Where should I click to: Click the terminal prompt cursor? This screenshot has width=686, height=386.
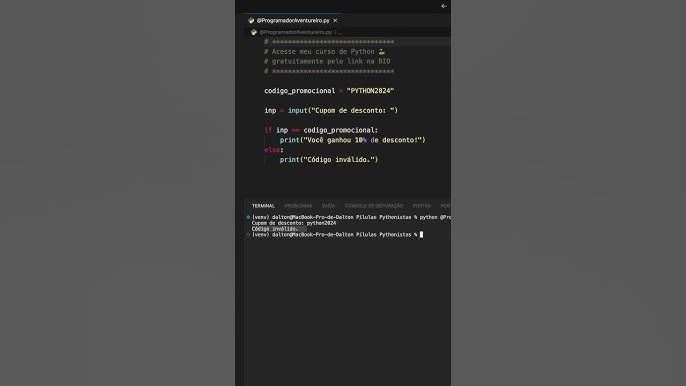coord(421,235)
